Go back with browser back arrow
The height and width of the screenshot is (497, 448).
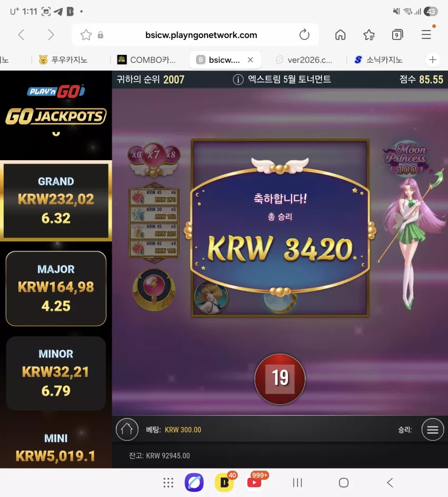point(22,35)
